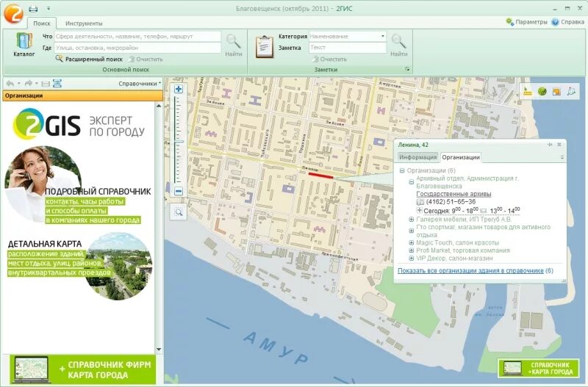The width and height of the screenshot is (588, 387).
Task: Click the notes clipboard icon
Action: coord(265,46)
